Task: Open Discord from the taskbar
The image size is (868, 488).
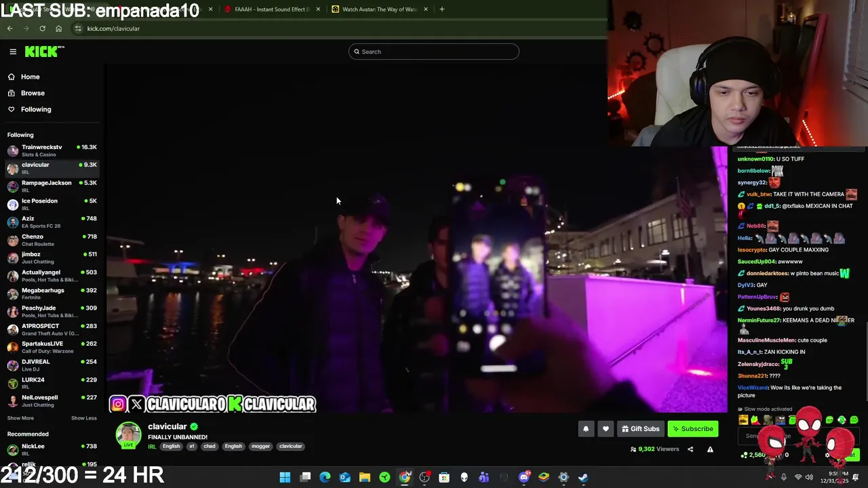Action: [x=524, y=477]
